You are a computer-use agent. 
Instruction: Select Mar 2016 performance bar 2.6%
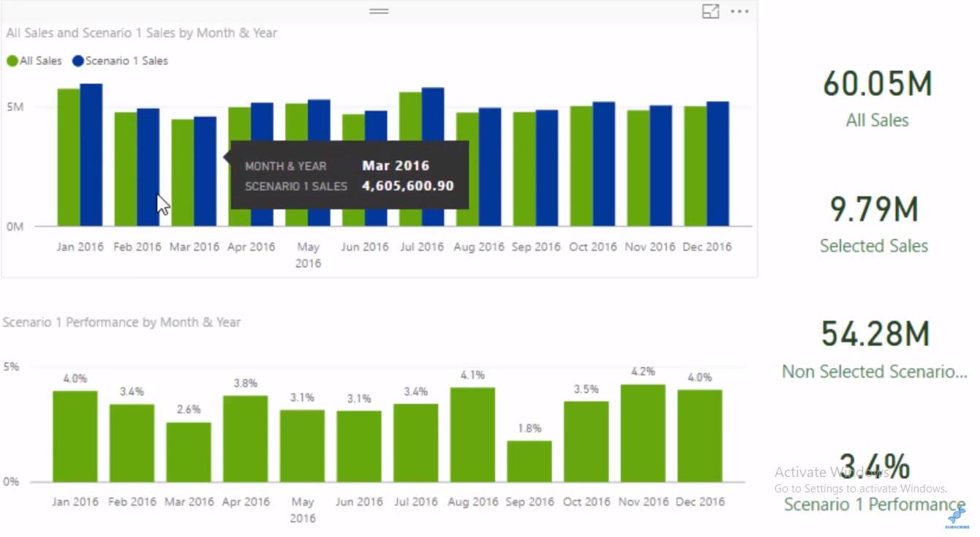tap(189, 452)
